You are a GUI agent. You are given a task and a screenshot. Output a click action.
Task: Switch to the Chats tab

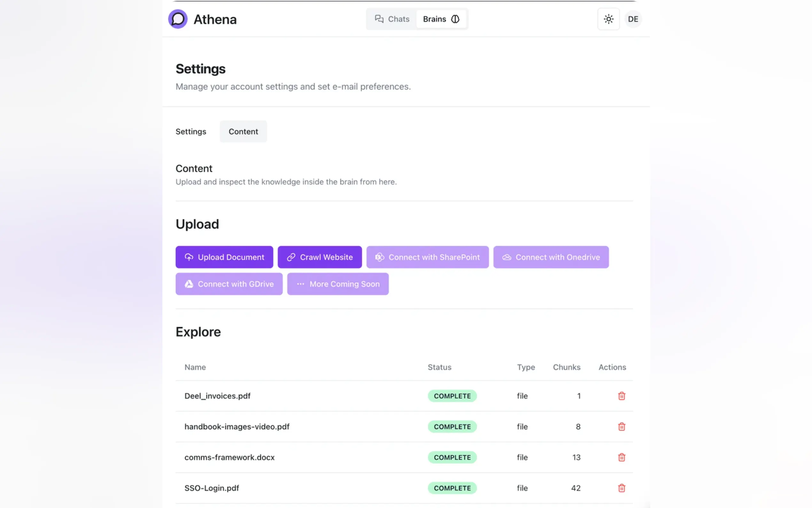point(392,19)
